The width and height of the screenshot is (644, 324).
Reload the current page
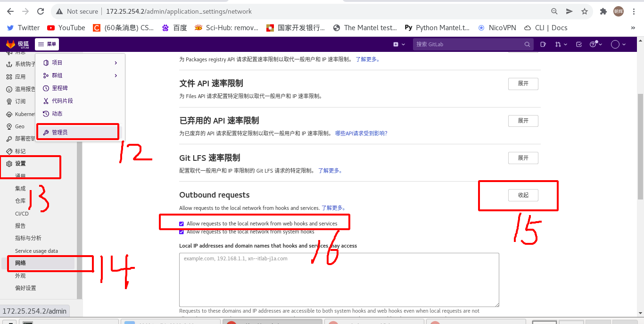click(41, 11)
